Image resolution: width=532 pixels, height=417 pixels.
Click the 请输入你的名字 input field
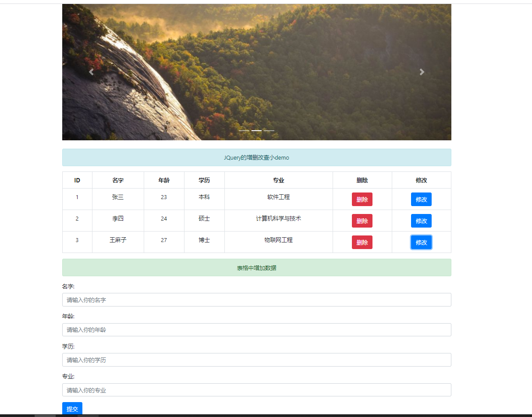257,299
